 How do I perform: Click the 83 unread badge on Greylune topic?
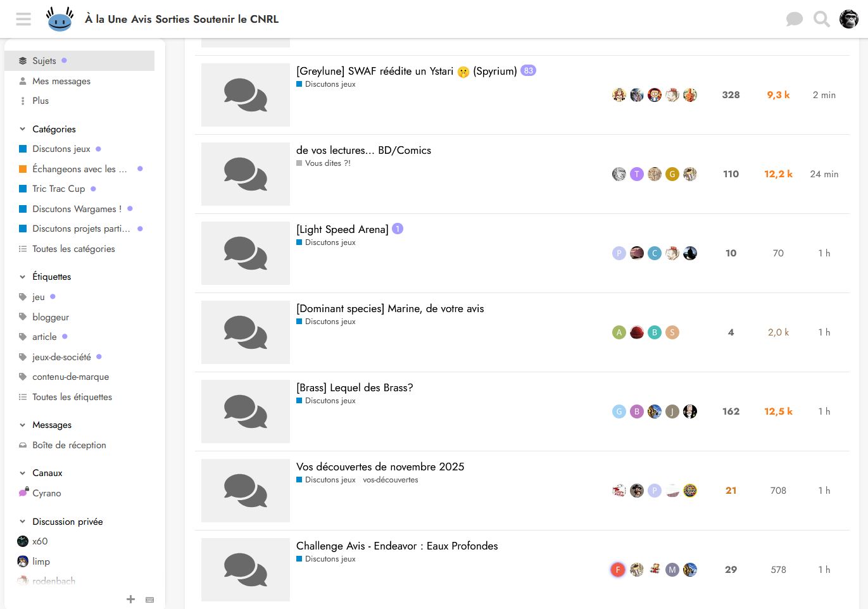pyautogui.click(x=528, y=71)
